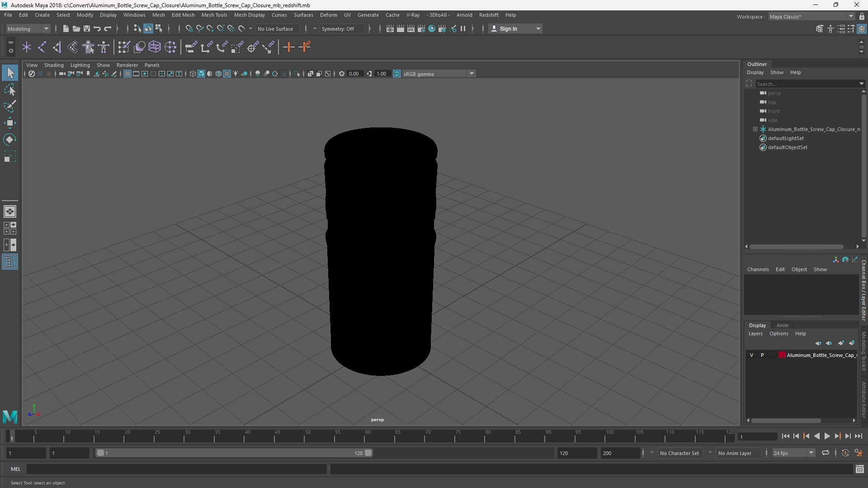Click the MEL script language label
The width and height of the screenshot is (868, 488).
16,469
